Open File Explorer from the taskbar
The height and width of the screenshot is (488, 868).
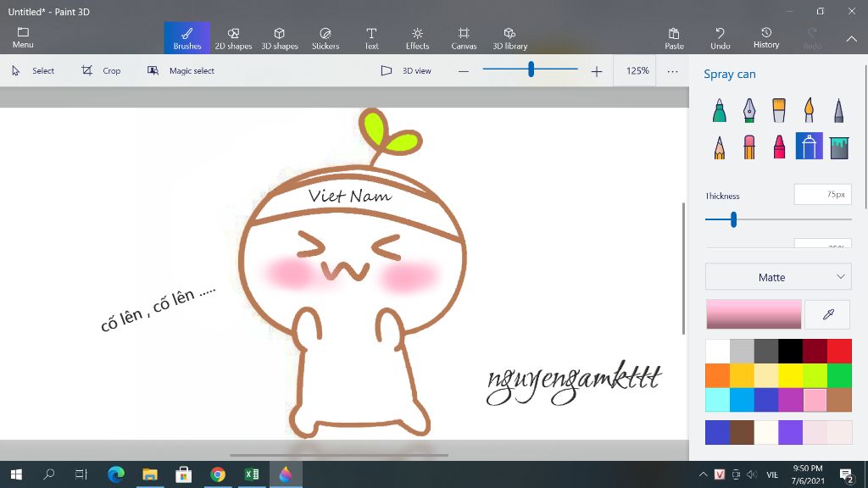tap(149, 474)
